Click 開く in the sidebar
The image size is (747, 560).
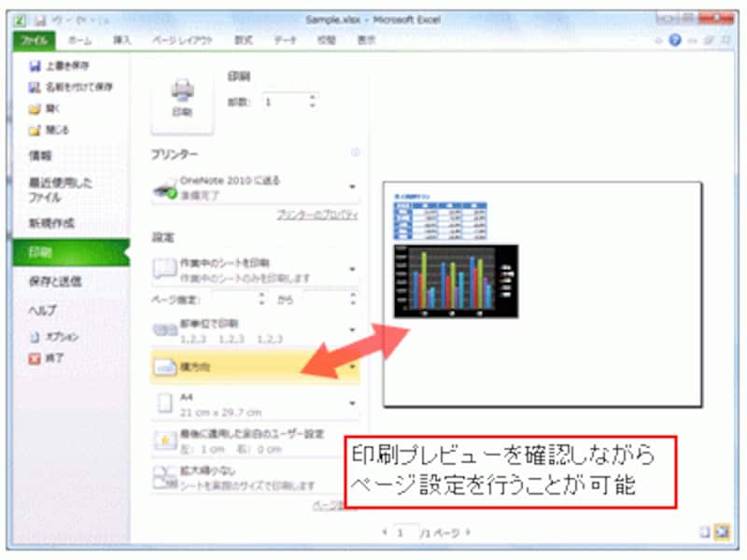click(44, 109)
